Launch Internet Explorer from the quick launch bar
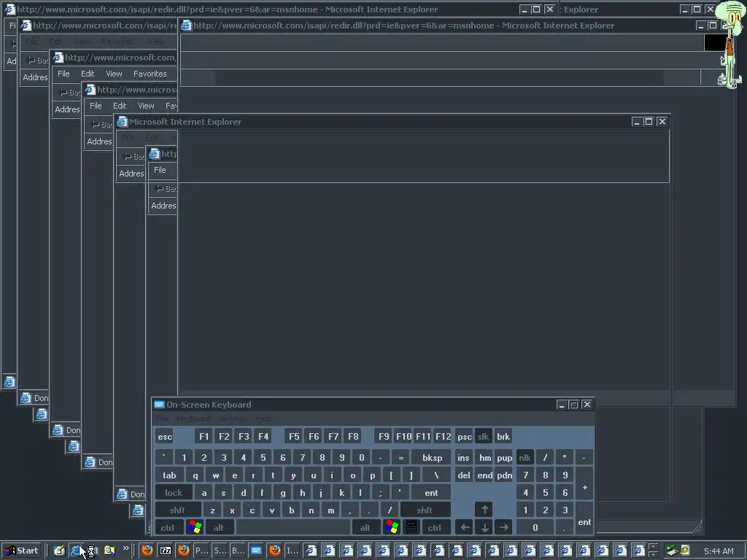 [x=76, y=551]
